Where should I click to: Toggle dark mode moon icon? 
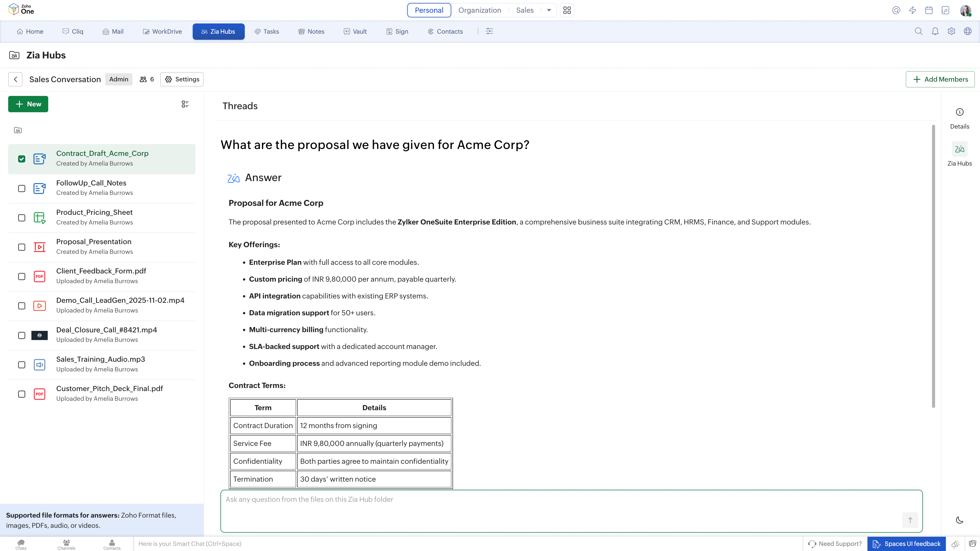(x=959, y=520)
